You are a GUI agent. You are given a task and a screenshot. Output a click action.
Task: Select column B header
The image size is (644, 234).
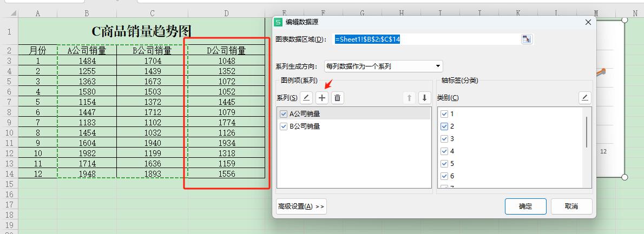pos(87,14)
